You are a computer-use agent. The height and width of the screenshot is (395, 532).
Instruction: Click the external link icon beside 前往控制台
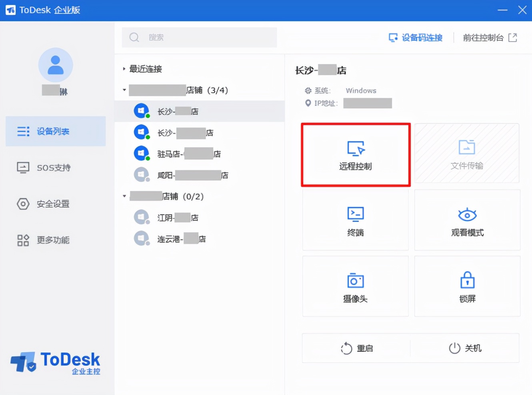pos(513,38)
